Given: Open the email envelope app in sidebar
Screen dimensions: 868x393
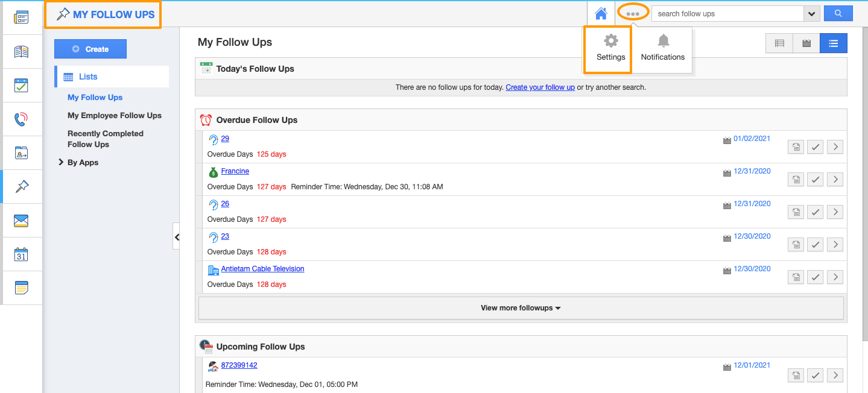Looking at the screenshot, I should [x=21, y=221].
